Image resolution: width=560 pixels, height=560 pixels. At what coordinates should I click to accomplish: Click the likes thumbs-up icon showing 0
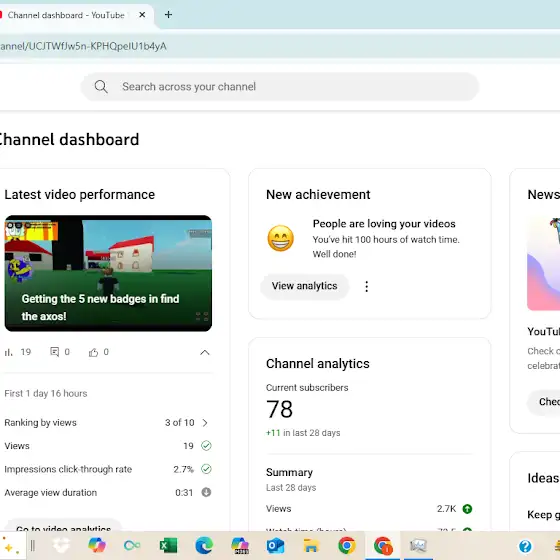[x=94, y=352]
